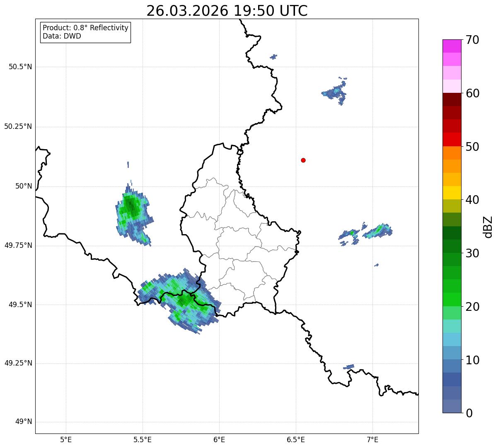This screenshot has width=498, height=448.
Task: Click the colorbar tick label '60'
Action: [x=473, y=93]
